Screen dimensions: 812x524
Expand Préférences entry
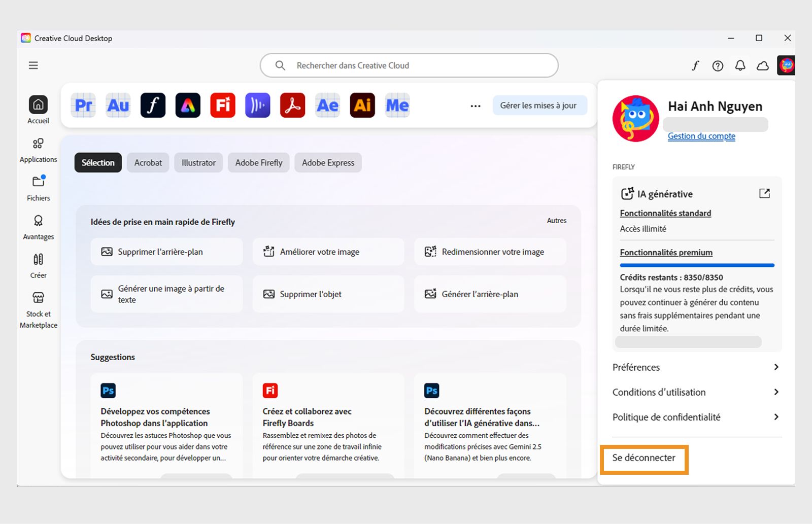696,367
